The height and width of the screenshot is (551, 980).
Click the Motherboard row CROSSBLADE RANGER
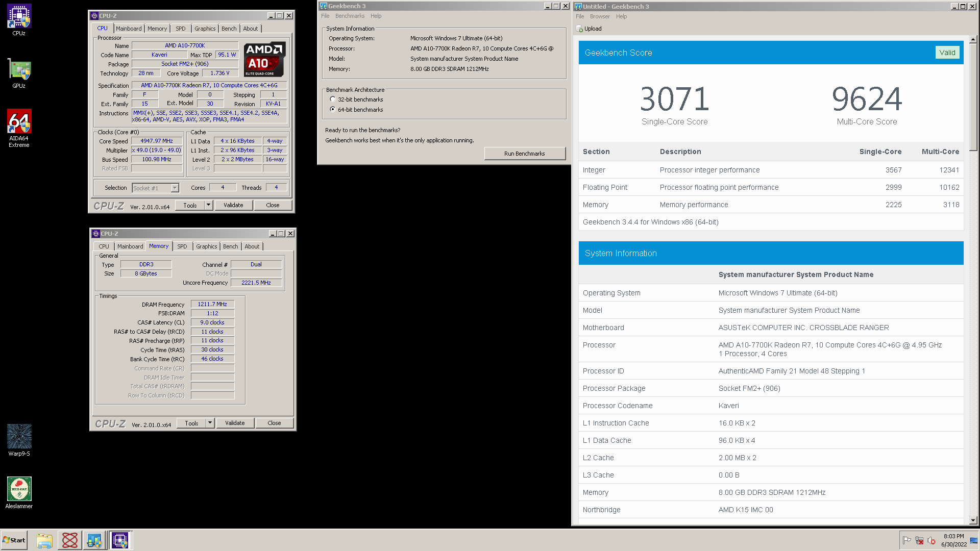(x=771, y=328)
